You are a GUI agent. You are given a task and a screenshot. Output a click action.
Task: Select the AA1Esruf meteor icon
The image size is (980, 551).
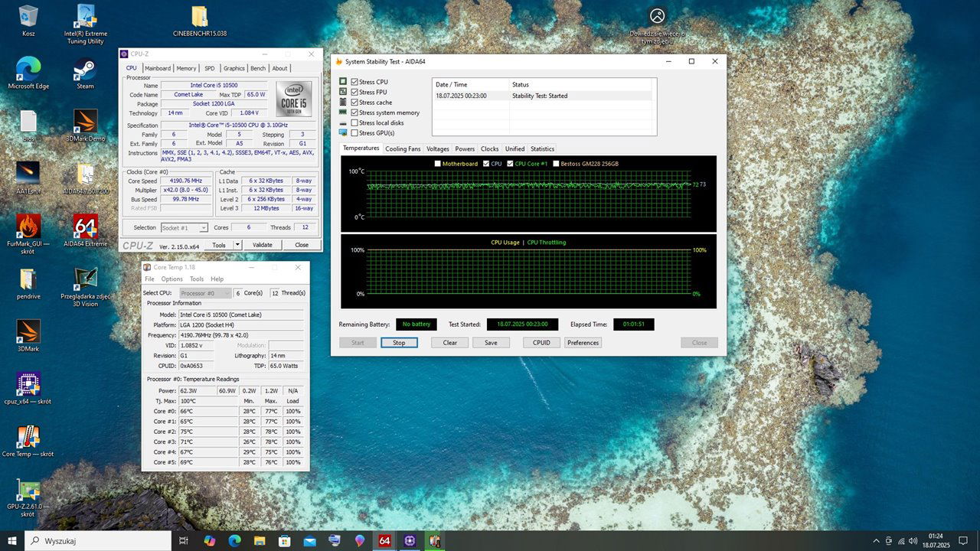pyautogui.click(x=28, y=178)
